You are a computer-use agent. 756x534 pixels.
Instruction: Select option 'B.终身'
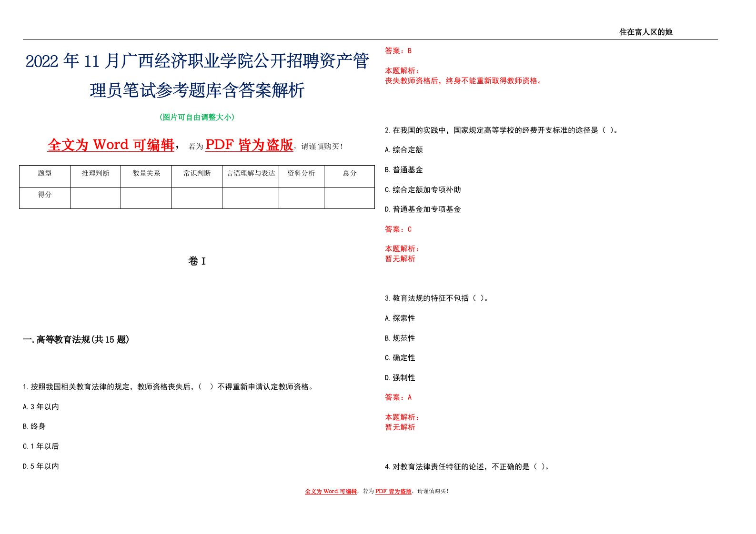pos(34,426)
